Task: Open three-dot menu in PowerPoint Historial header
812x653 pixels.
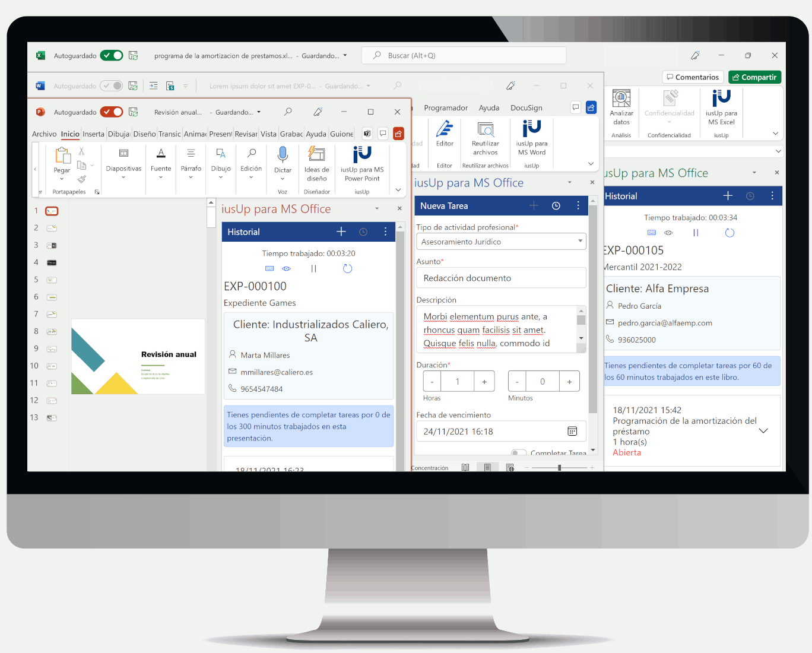Action: [x=385, y=232]
